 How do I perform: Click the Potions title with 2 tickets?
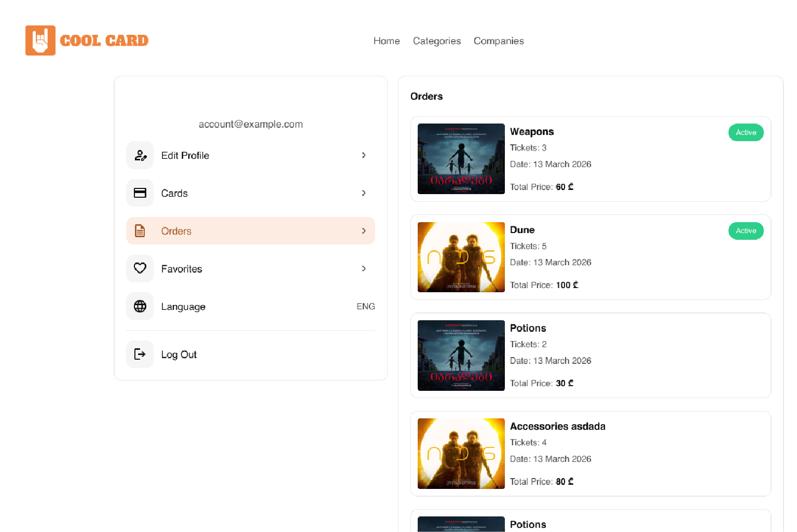click(x=528, y=328)
